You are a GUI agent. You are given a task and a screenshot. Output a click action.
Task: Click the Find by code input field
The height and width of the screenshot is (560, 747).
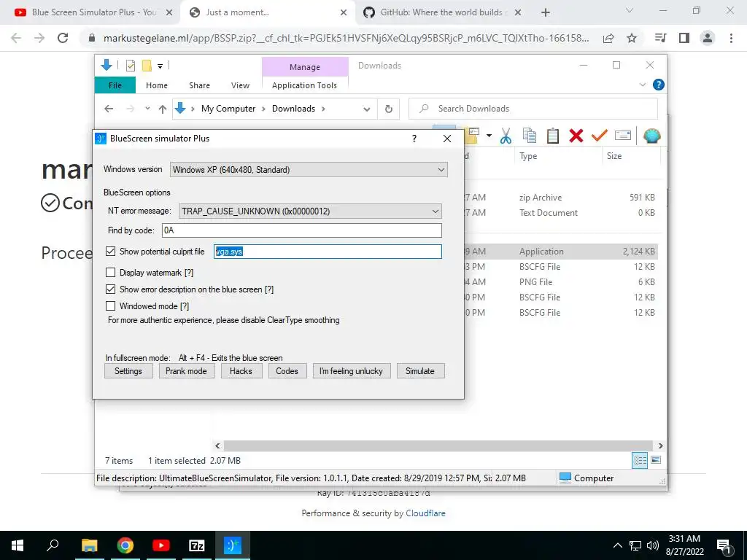pos(302,230)
